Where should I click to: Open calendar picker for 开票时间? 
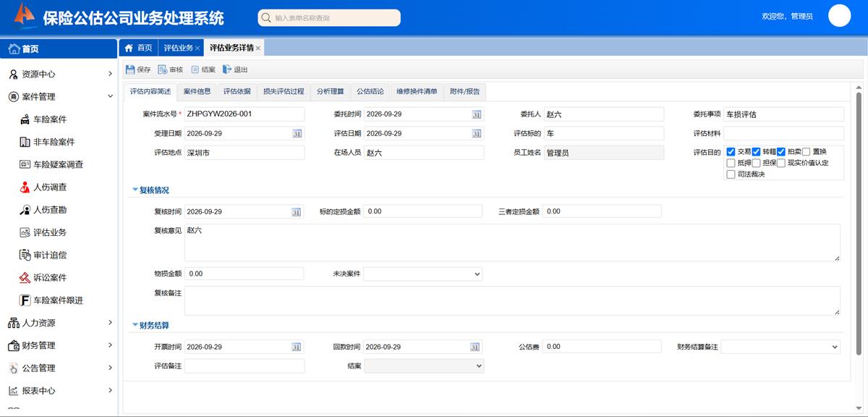click(297, 347)
